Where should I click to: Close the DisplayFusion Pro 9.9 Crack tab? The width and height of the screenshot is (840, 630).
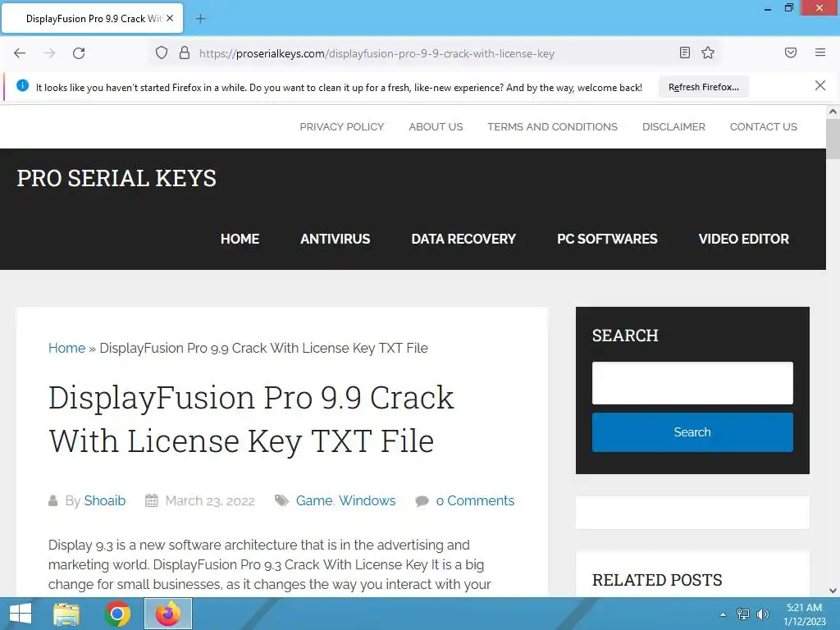coord(170,18)
